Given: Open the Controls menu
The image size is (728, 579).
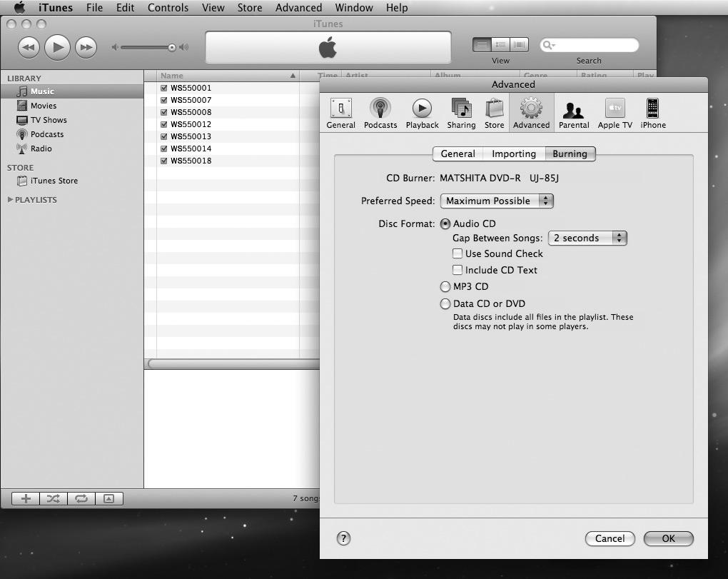Looking at the screenshot, I should [168, 7].
